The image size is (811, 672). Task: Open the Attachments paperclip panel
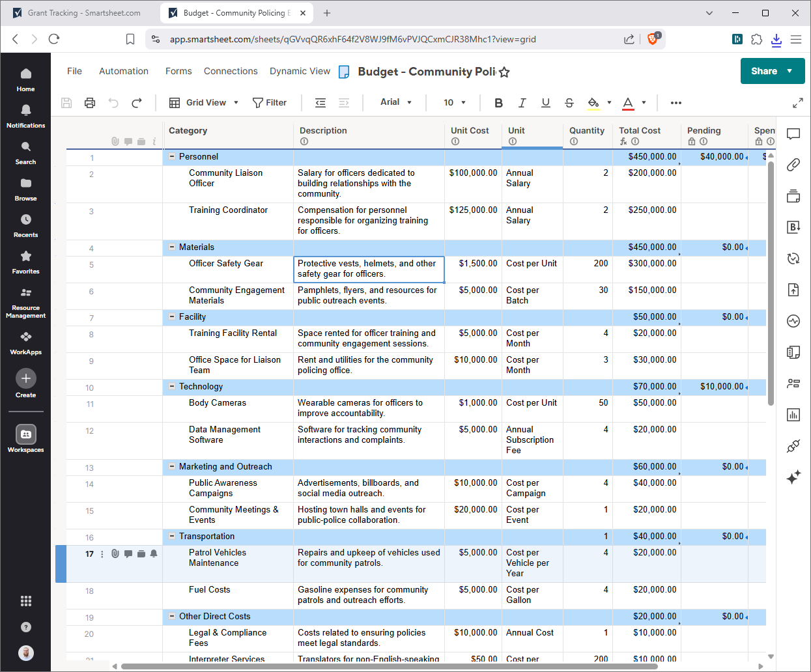coord(793,165)
